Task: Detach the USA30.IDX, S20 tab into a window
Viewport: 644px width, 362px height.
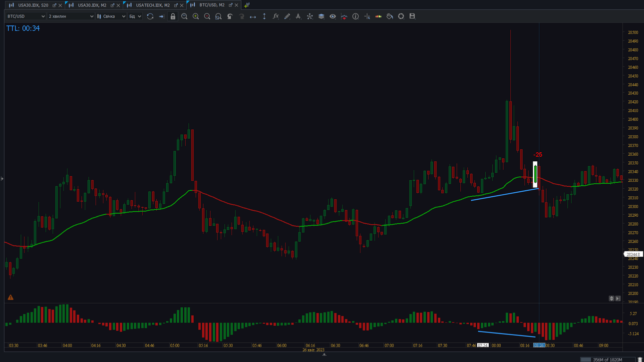Action: pyautogui.click(x=54, y=5)
